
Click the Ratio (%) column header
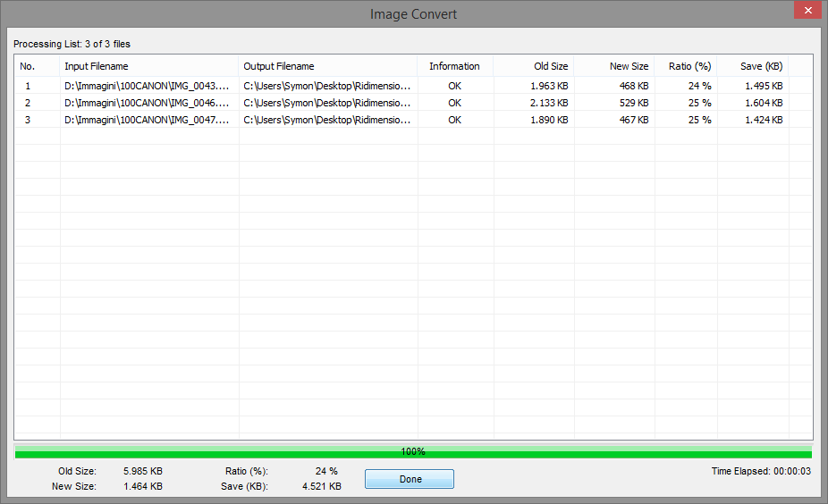[686, 66]
